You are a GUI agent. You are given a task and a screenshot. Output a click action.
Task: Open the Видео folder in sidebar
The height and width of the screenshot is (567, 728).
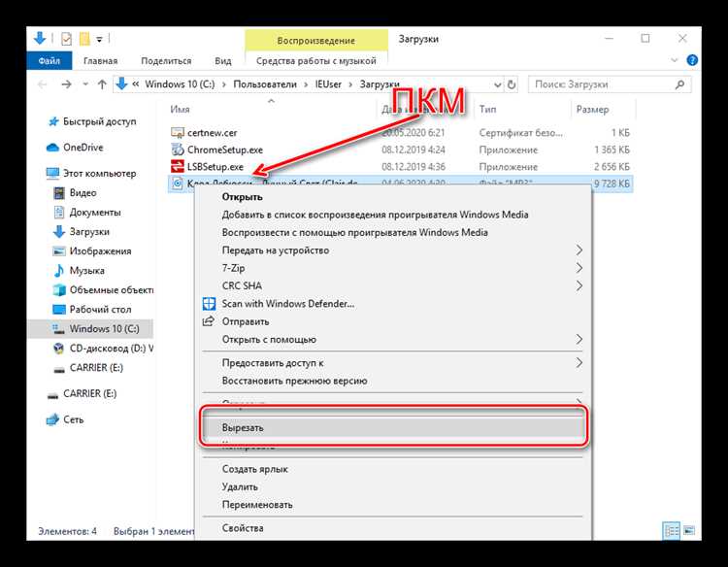click(x=75, y=192)
